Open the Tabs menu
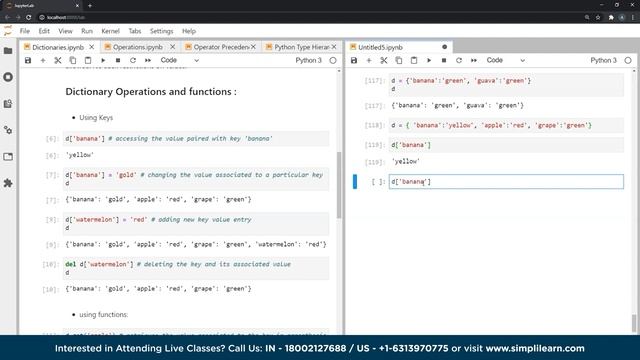The width and height of the screenshot is (640, 360). pos(135,31)
